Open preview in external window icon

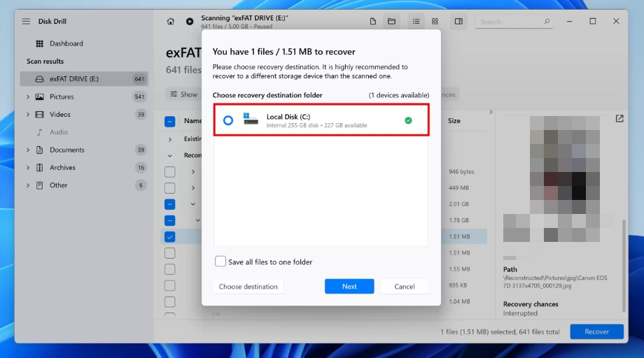(x=619, y=118)
